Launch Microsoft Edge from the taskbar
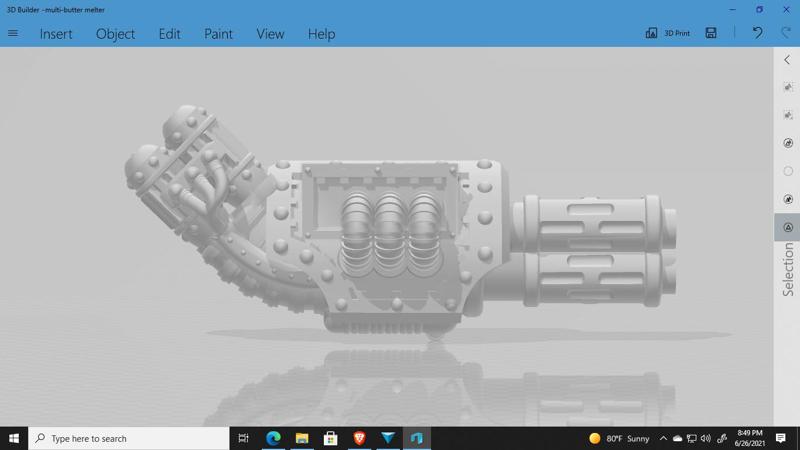The width and height of the screenshot is (800, 450). click(x=273, y=438)
